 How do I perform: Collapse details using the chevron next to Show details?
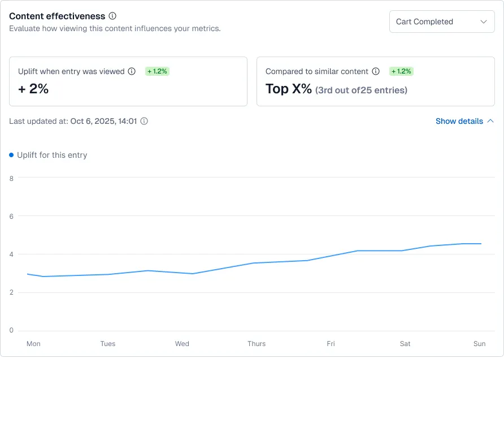(491, 120)
